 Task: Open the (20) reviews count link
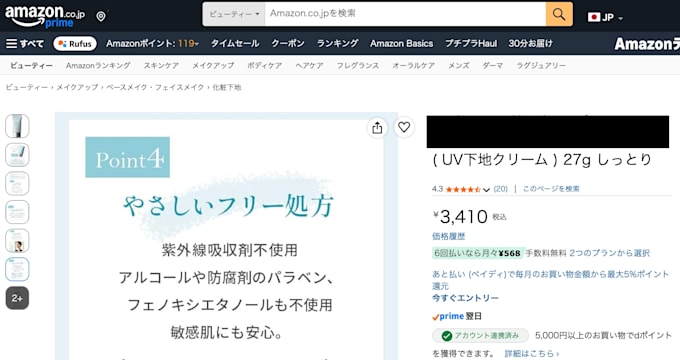coord(500,189)
